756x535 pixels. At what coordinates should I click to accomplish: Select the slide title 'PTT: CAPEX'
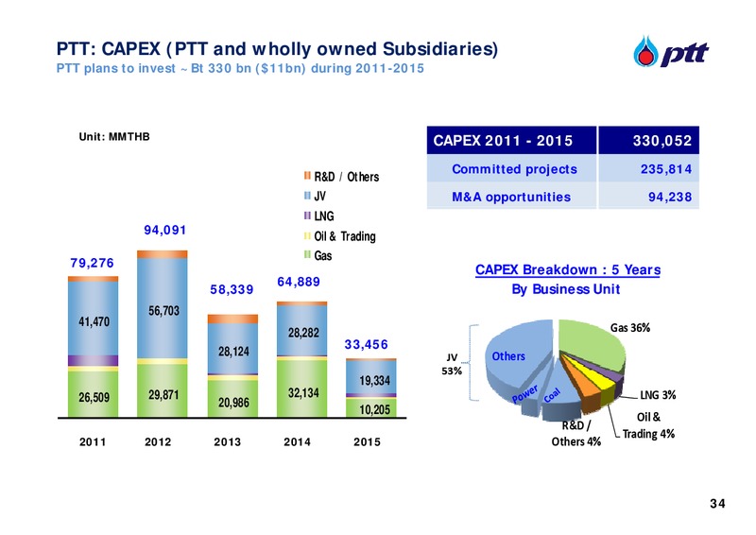coord(277,49)
